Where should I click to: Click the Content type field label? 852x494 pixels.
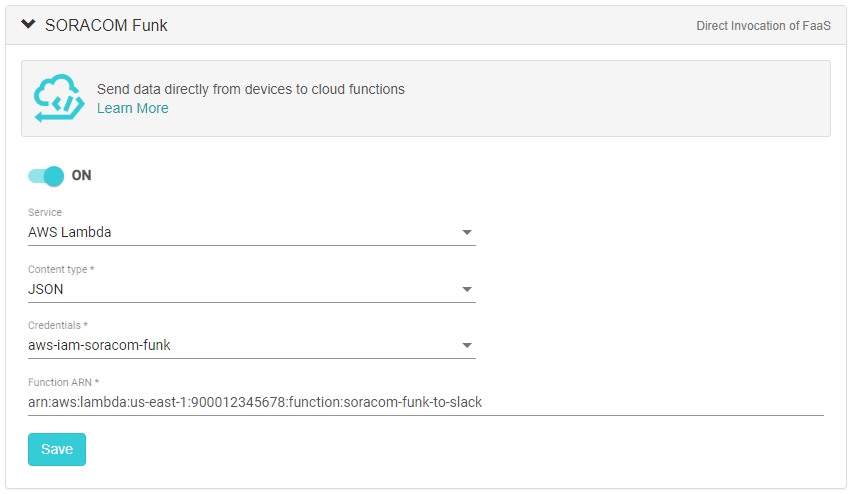tap(61, 270)
